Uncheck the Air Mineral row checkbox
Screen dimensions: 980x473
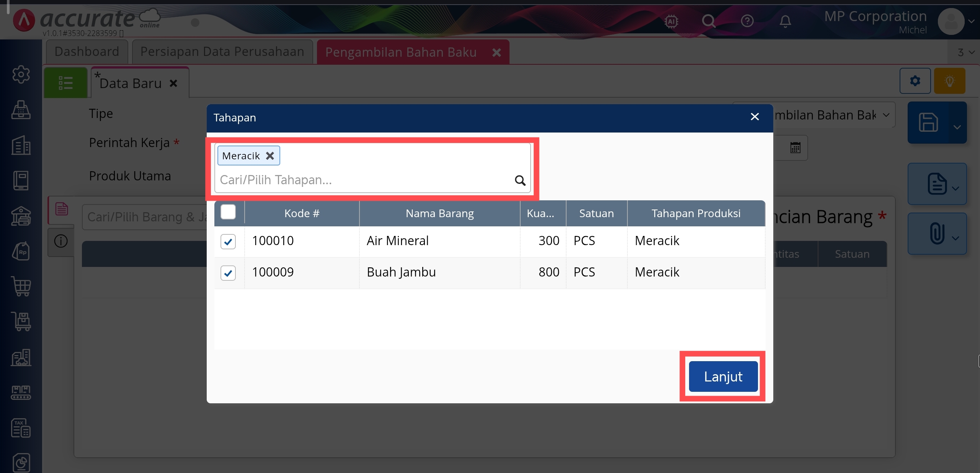pyautogui.click(x=228, y=241)
